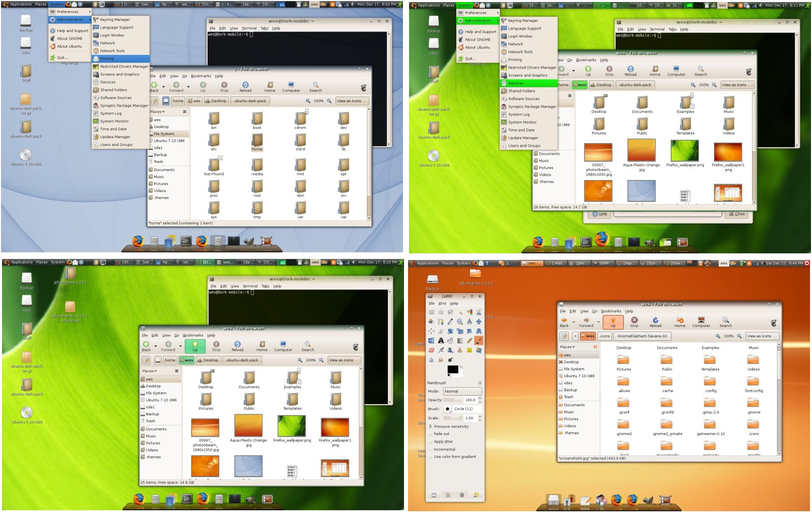
Task: Choose 'About Ubuntu' in the blue desktop System menu
Action: click(x=70, y=46)
